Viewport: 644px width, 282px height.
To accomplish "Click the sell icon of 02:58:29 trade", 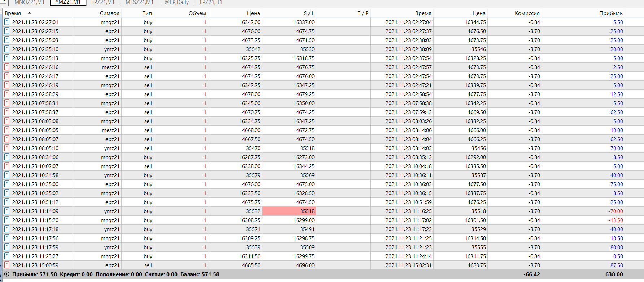I will tap(6, 94).
